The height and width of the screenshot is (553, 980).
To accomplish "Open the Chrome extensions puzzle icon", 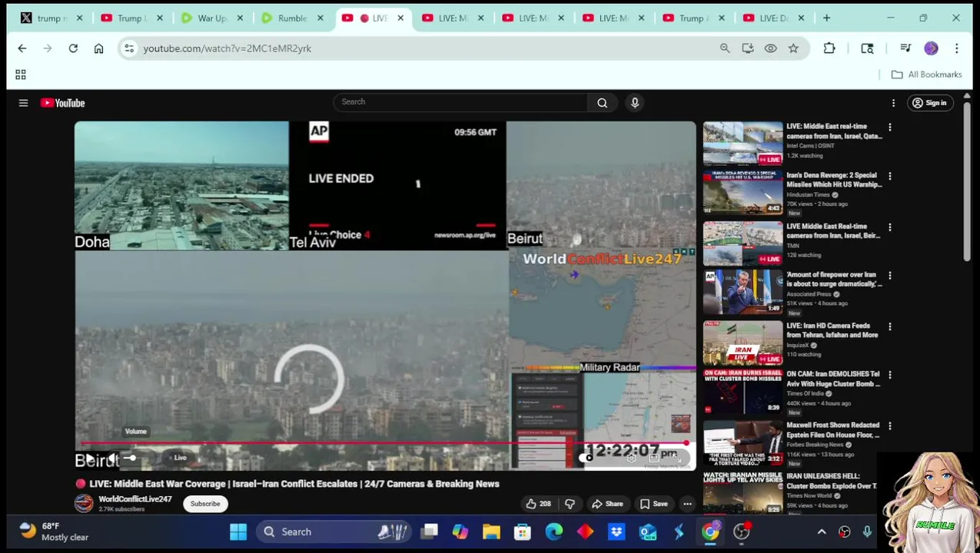I will pos(829,48).
